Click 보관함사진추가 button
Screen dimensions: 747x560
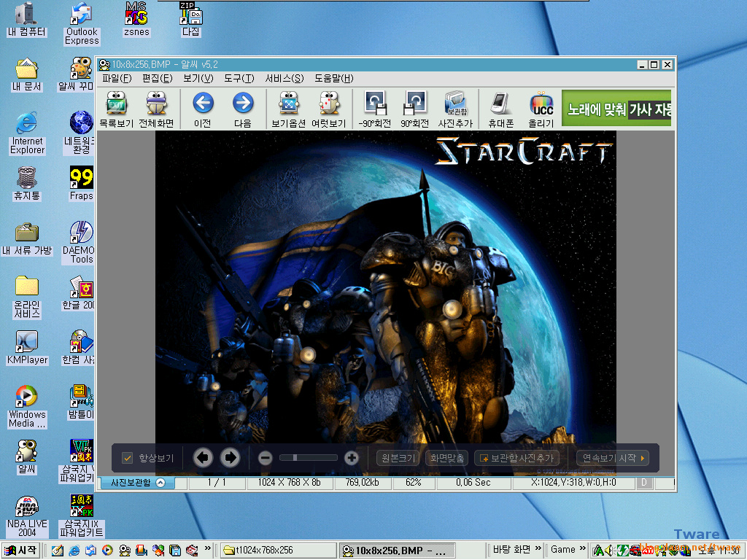pos(516,458)
